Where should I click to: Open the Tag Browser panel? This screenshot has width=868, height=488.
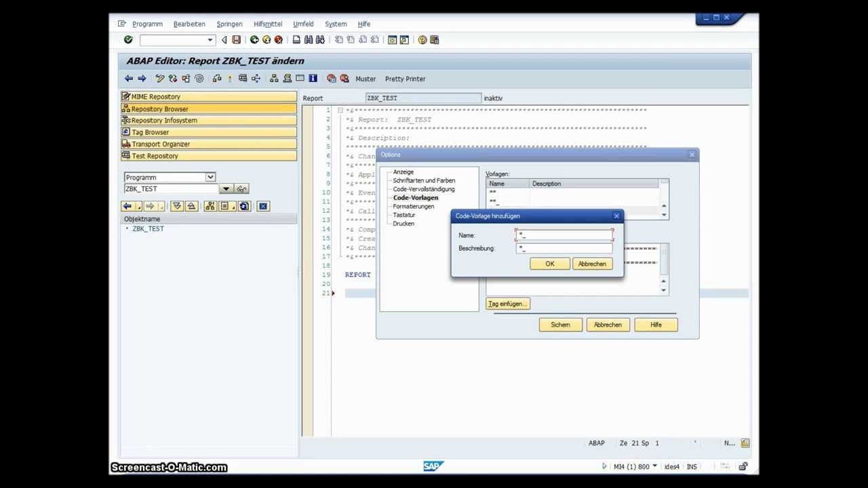click(x=209, y=132)
